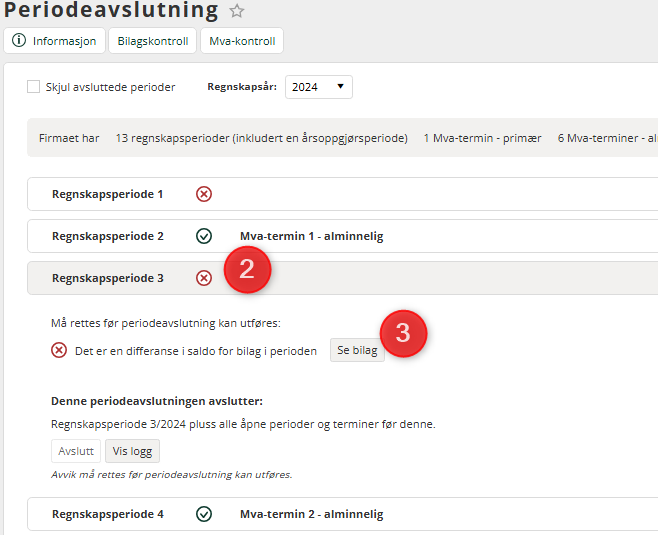Open the Regnskapsår 2024 dropdown

point(319,87)
